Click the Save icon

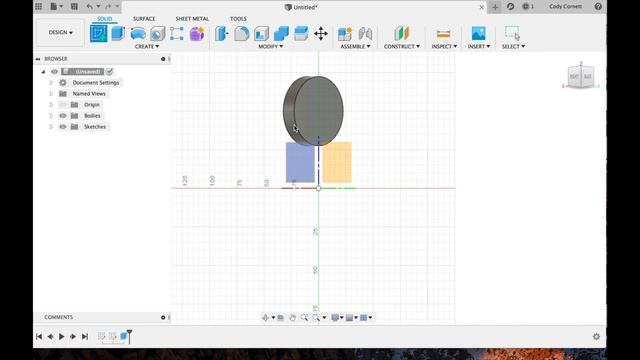click(x=74, y=6)
